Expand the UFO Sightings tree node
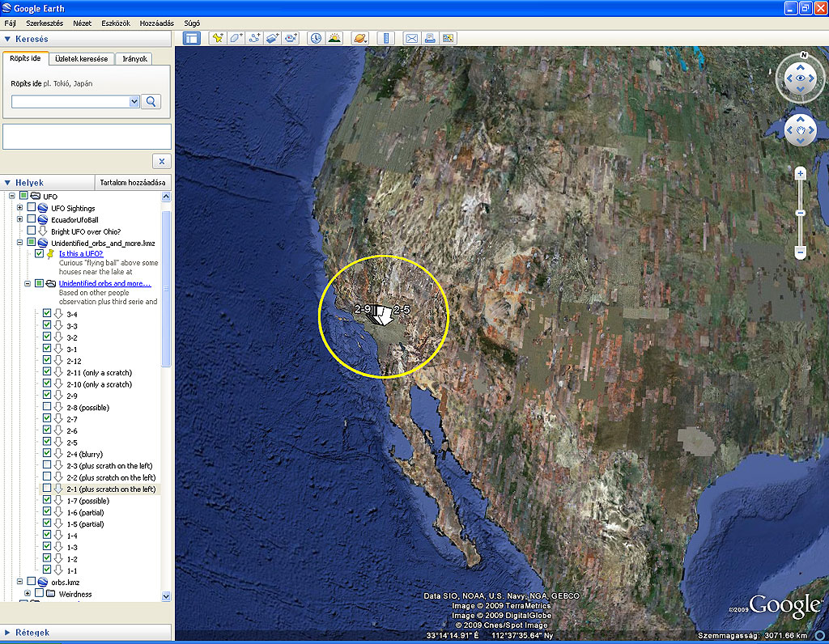This screenshot has height=644, width=829. click(19, 208)
